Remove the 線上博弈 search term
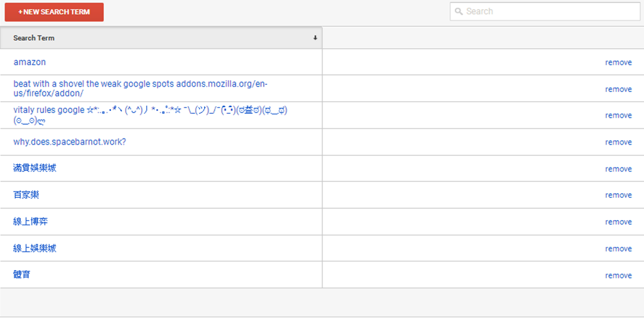Image resolution: width=644 pixels, height=318 pixels. click(x=618, y=222)
